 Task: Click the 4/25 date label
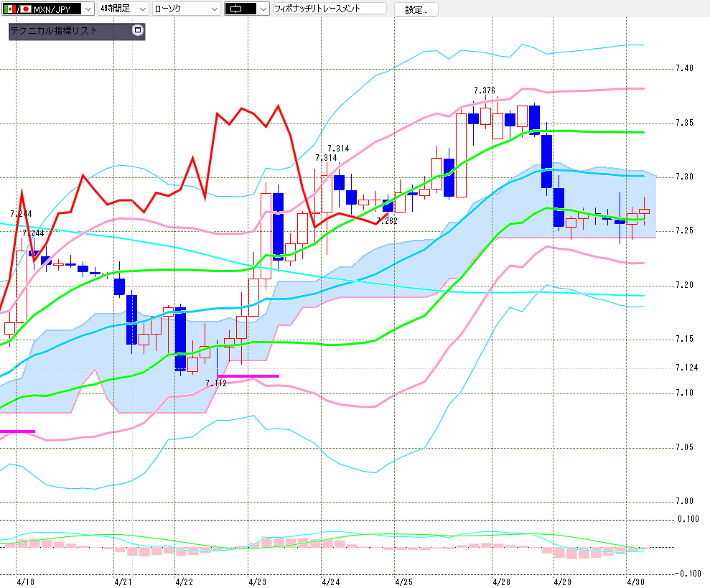click(403, 582)
